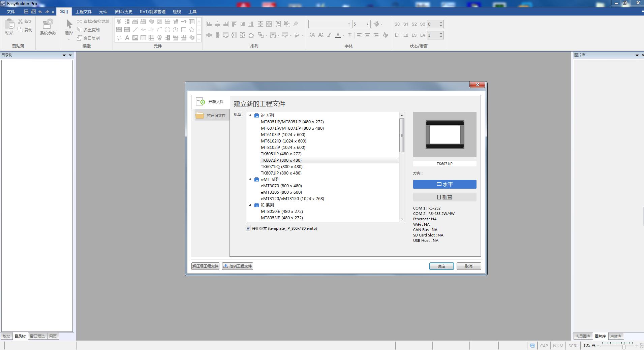Open the font color dropdown arrow
The width and height of the screenshot is (644, 350).
point(343,35)
